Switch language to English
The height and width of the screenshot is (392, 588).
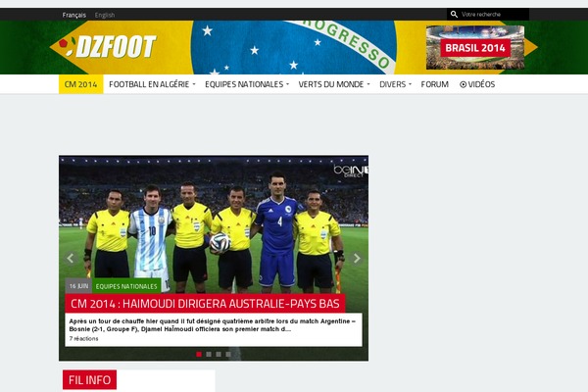click(x=105, y=15)
